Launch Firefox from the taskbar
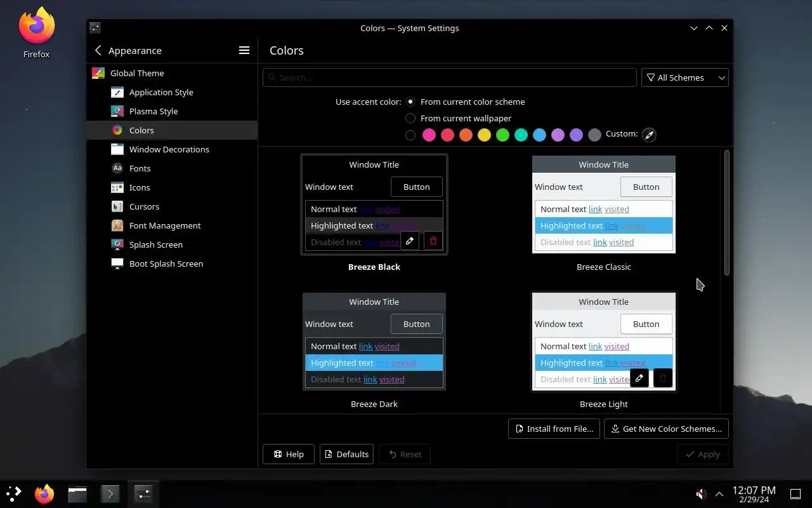This screenshot has height=508, width=812. pyautogui.click(x=44, y=493)
